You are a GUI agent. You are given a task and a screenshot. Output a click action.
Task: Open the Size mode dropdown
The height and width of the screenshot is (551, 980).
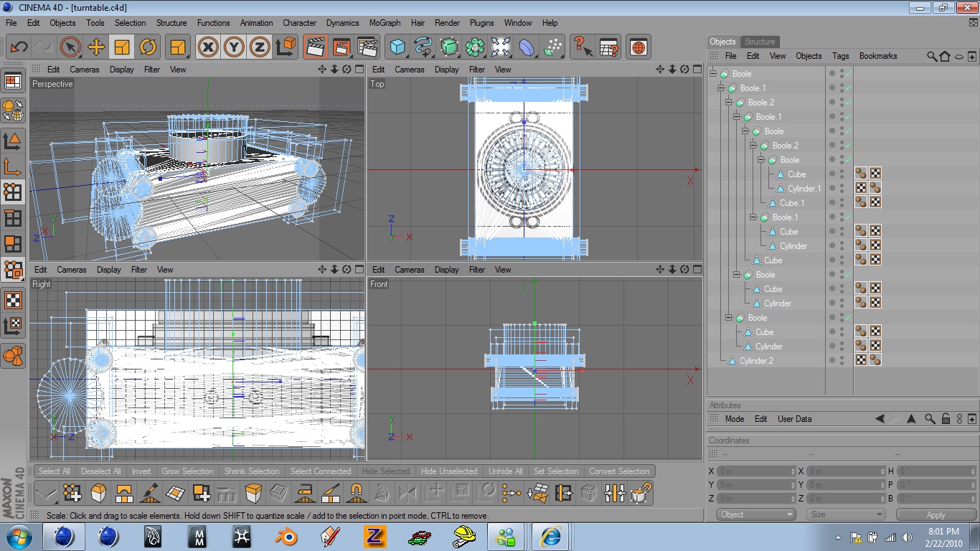[845, 514]
